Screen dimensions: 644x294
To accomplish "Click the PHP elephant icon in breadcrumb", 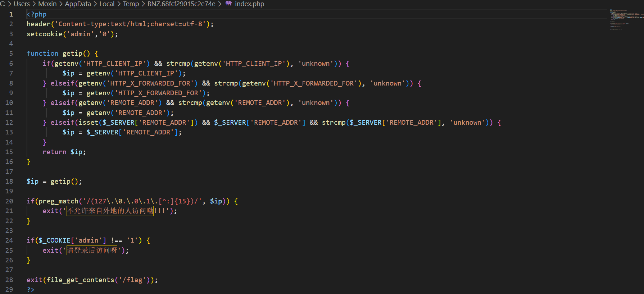I will (228, 4).
